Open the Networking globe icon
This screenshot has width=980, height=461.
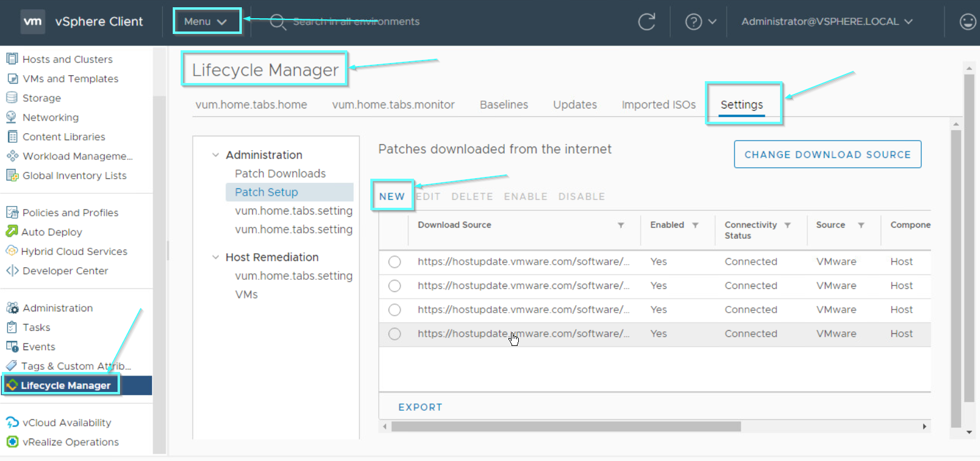(12, 117)
